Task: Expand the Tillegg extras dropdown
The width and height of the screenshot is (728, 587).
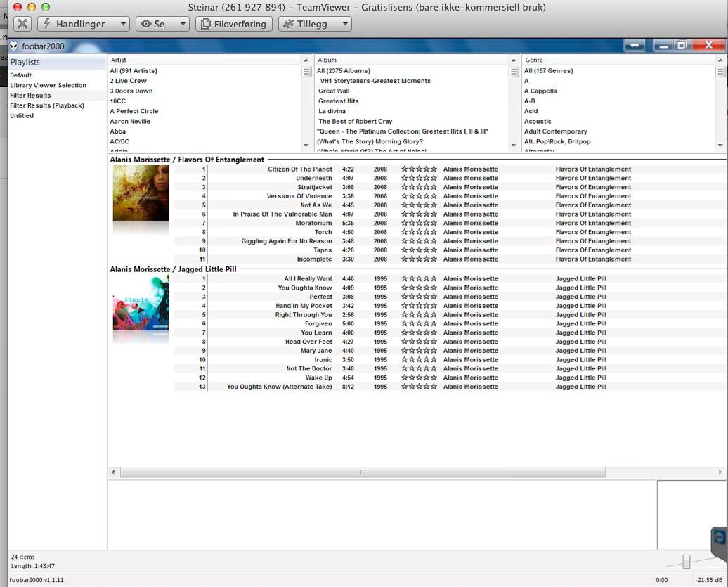Action: (316, 24)
